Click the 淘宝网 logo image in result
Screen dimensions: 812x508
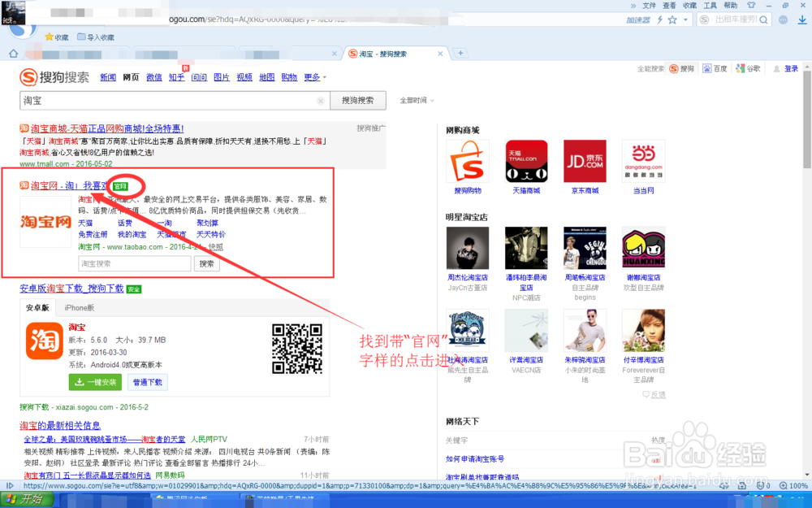pyautogui.click(x=45, y=222)
